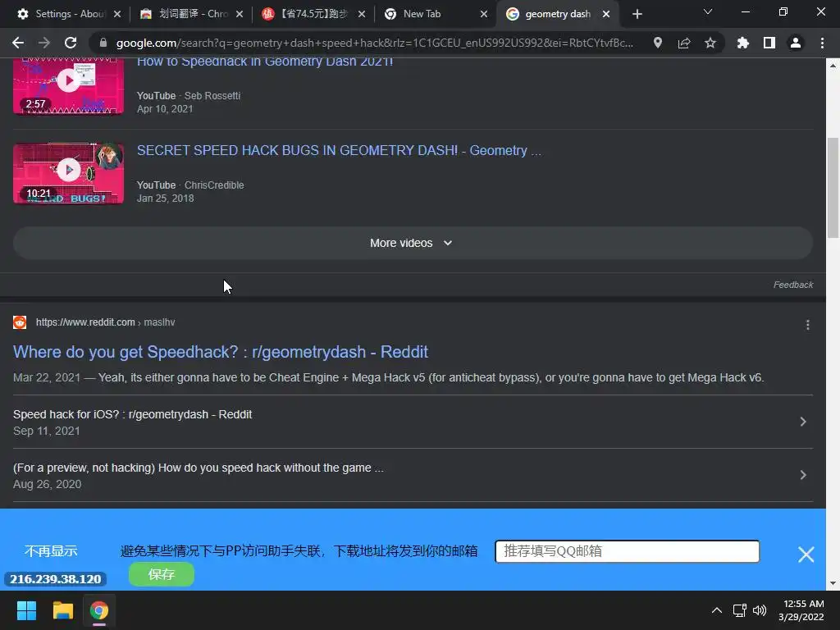The height and width of the screenshot is (630, 840).
Task: Play the 2:57 Speedhack video thumbnail
Action: (69, 85)
